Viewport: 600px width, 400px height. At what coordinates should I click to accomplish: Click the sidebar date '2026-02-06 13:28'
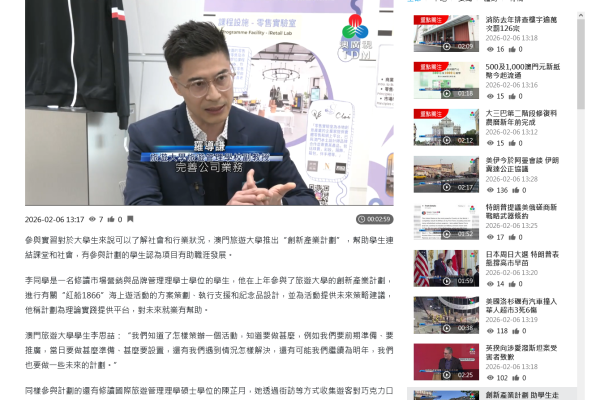pos(512,179)
